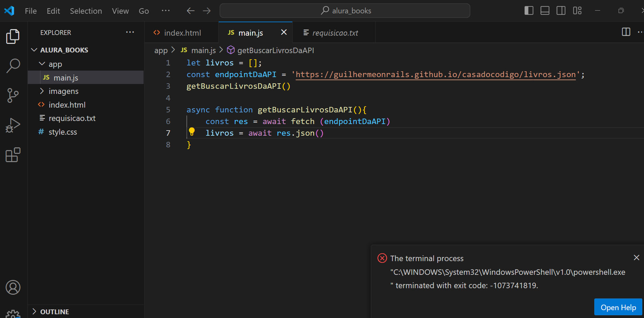
Task: Click the closing brace on line 8
Action: coord(189,145)
